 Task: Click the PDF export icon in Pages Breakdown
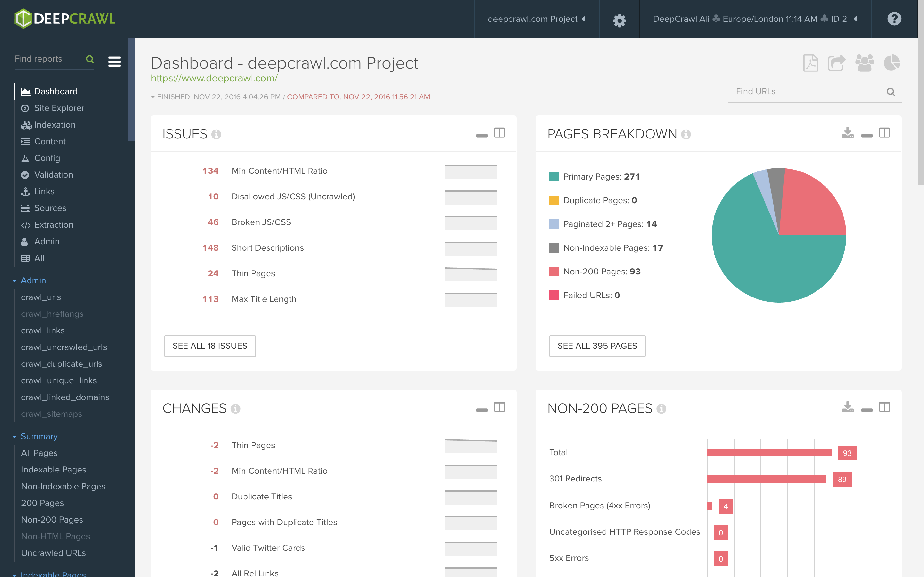pyautogui.click(x=848, y=133)
